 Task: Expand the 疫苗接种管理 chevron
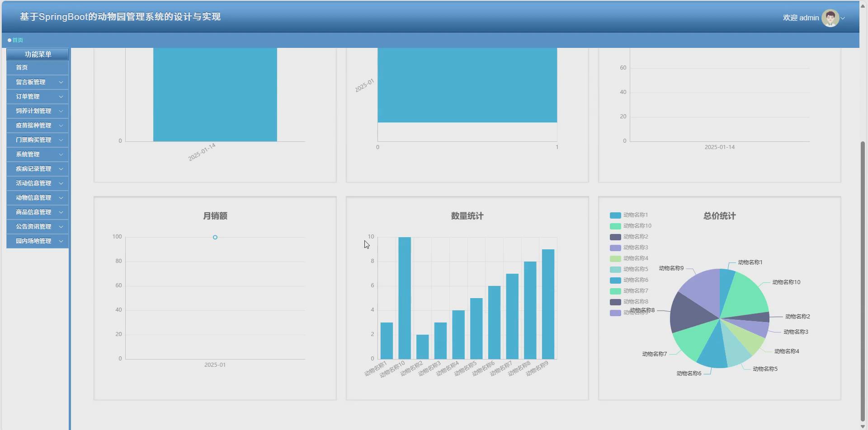pyautogui.click(x=61, y=126)
